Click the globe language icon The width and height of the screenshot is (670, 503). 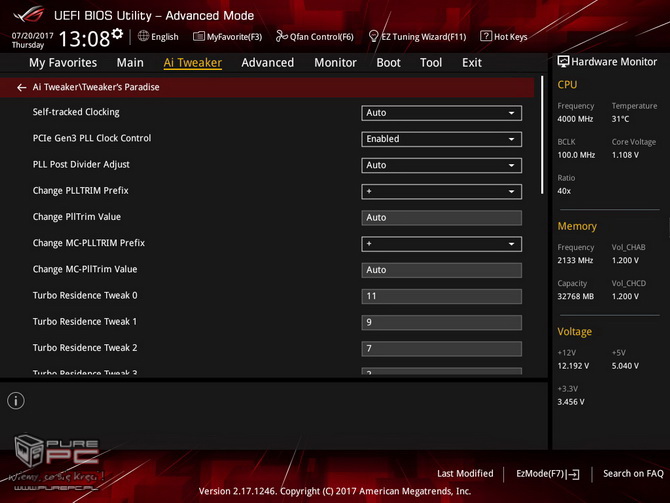(x=143, y=36)
